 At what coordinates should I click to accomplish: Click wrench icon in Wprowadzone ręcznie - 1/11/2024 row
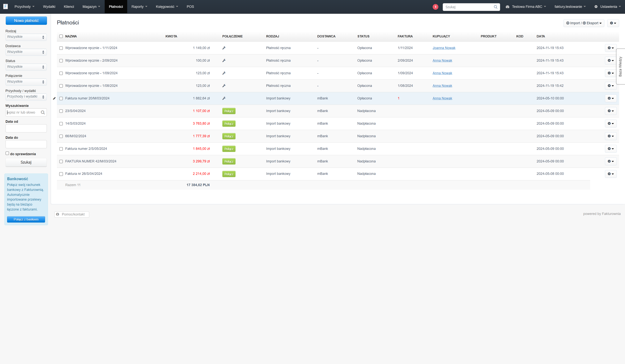click(224, 48)
